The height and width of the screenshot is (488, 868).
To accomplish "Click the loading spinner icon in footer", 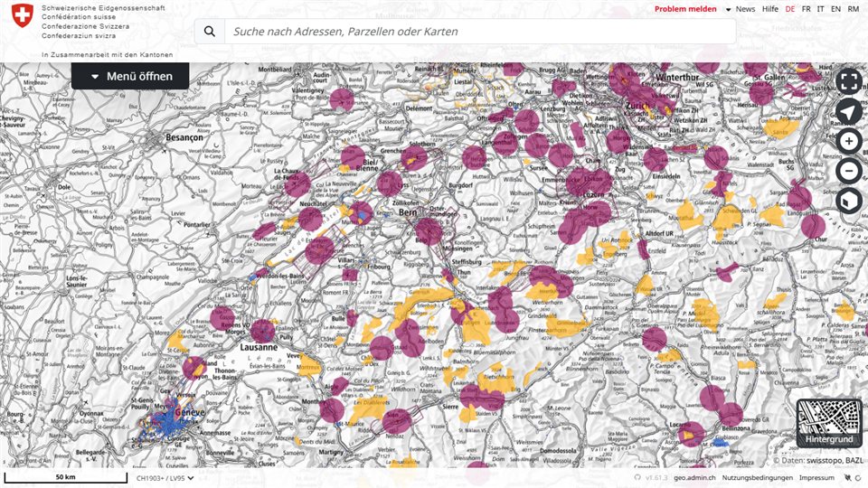I will pyautogui.click(x=859, y=477).
